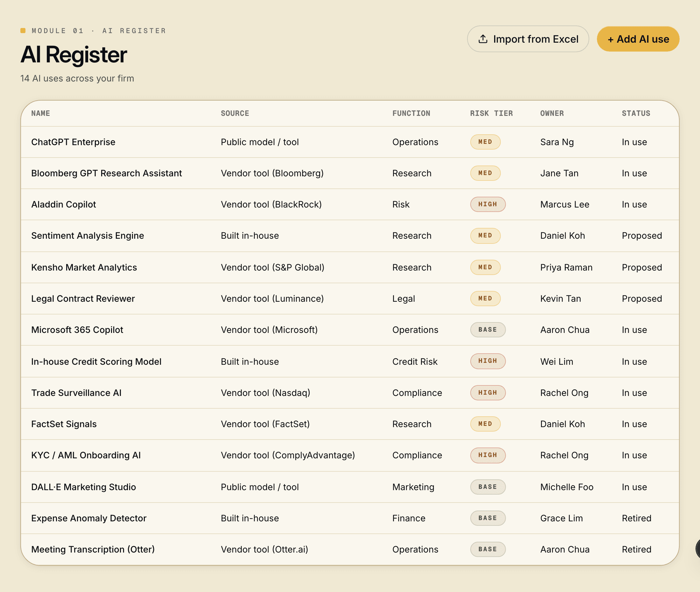Click the SOURCE column header
This screenshot has width=700, height=592.
coord(235,113)
